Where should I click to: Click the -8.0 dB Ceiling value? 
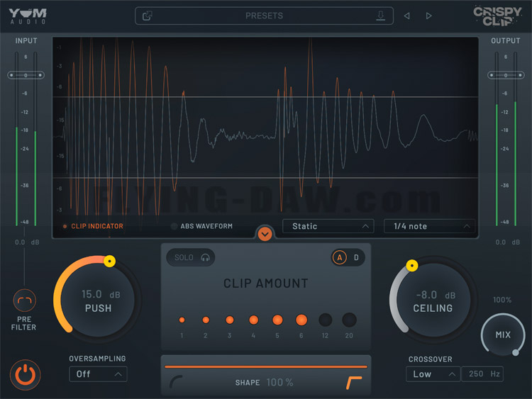point(436,295)
